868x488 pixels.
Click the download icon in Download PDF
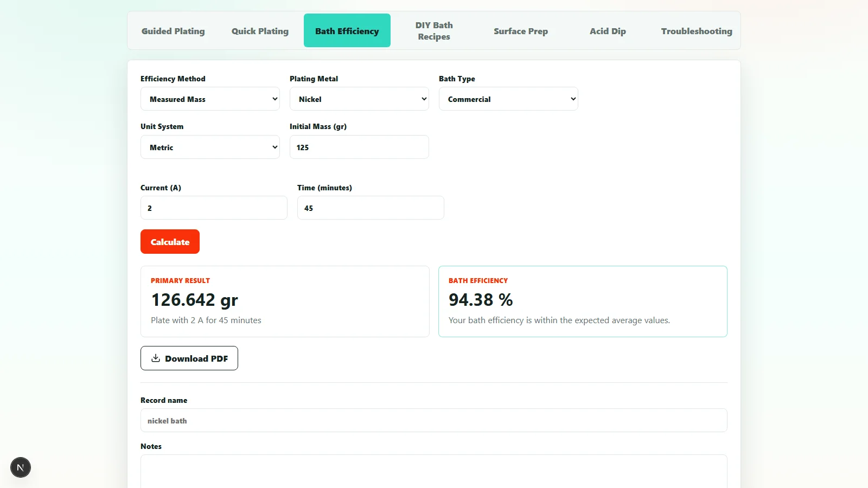pos(156,358)
